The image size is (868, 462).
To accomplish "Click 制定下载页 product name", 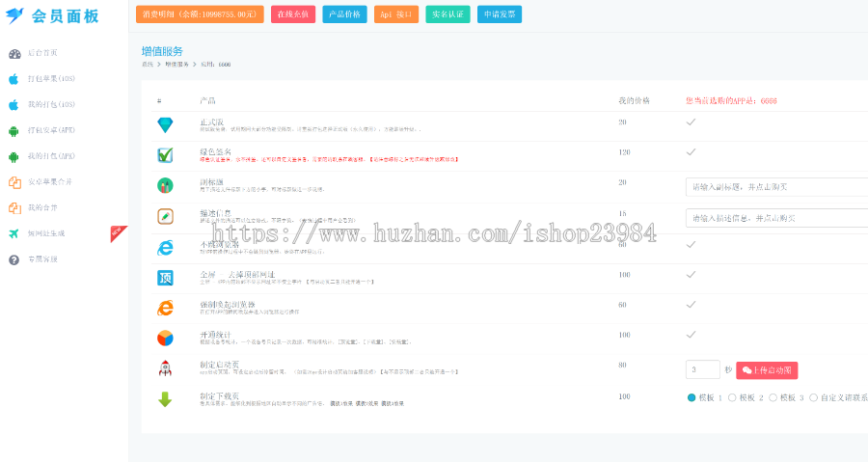I will [x=219, y=396].
